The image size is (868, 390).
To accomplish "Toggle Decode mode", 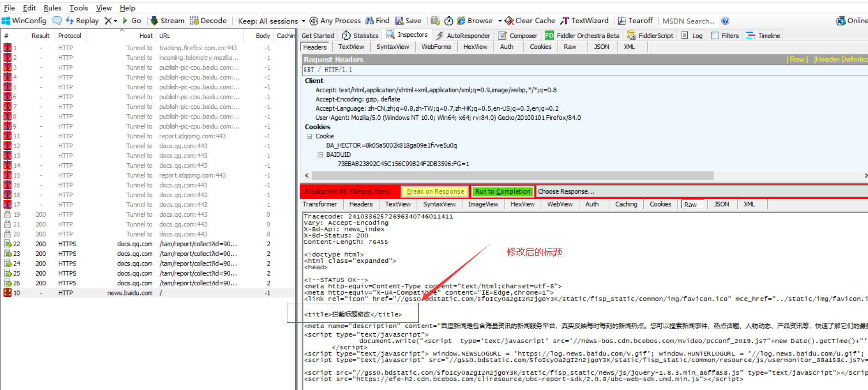I will tap(208, 21).
